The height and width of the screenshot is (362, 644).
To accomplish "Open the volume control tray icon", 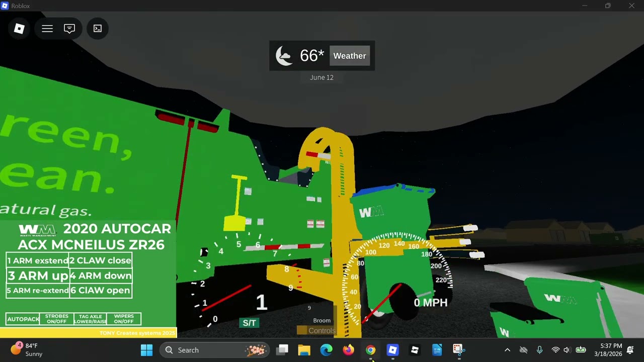I will pos(567,350).
